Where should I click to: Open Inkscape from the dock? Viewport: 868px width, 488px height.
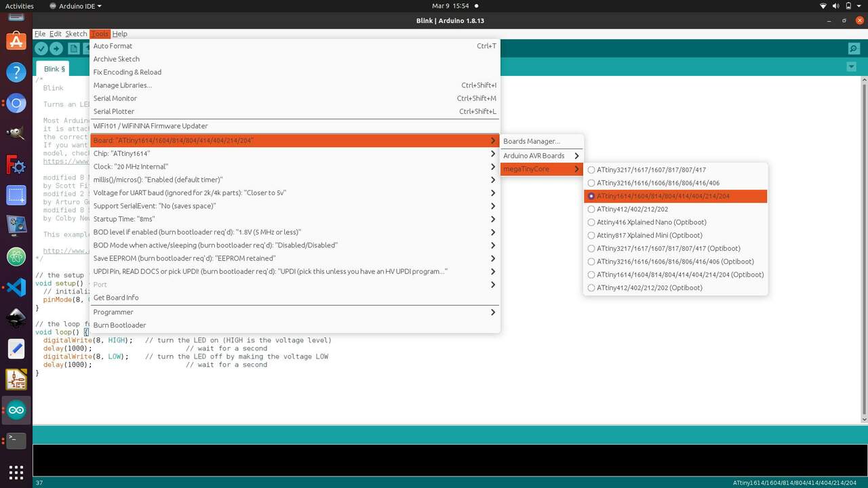[x=16, y=318]
